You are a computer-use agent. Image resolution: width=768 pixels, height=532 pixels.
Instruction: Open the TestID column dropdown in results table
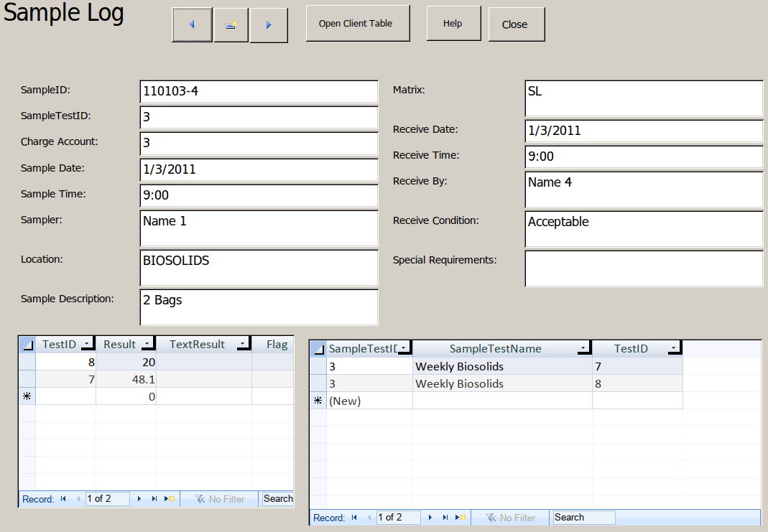point(86,345)
